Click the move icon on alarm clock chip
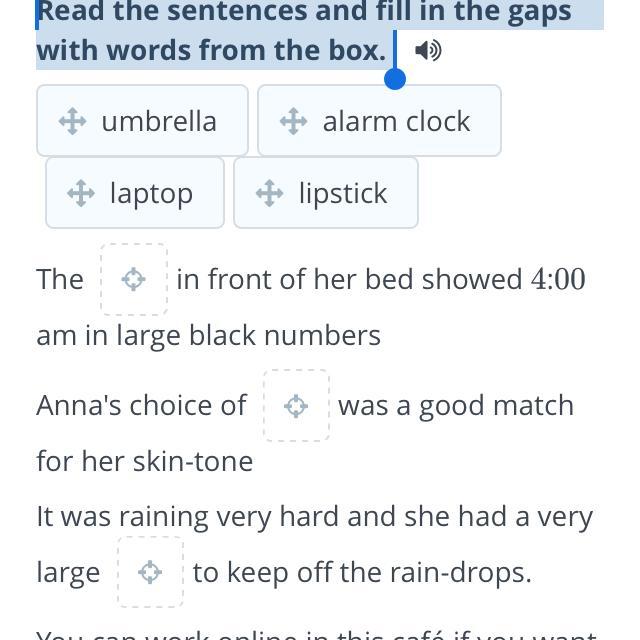 (293, 121)
